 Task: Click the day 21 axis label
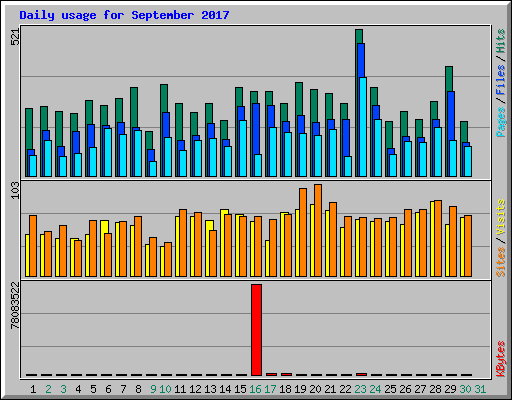(x=330, y=389)
